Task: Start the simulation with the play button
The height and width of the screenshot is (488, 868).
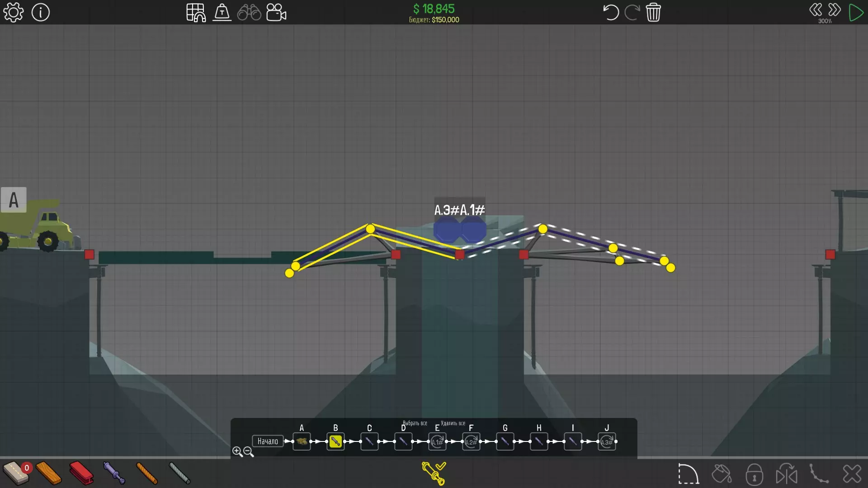Action: [856, 12]
